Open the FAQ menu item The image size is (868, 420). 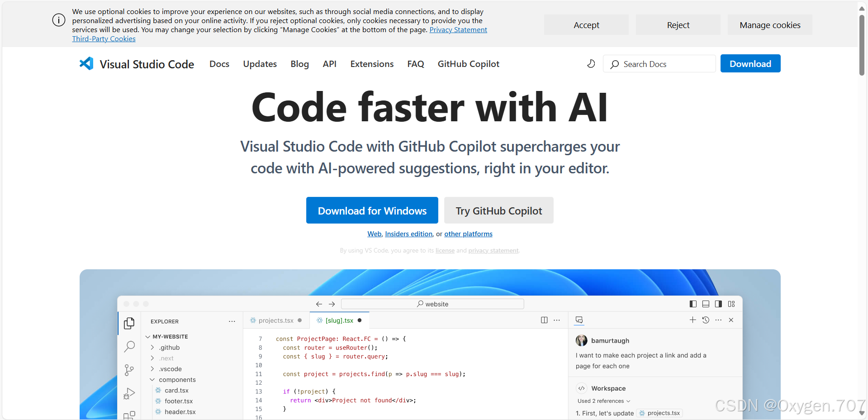tap(416, 64)
